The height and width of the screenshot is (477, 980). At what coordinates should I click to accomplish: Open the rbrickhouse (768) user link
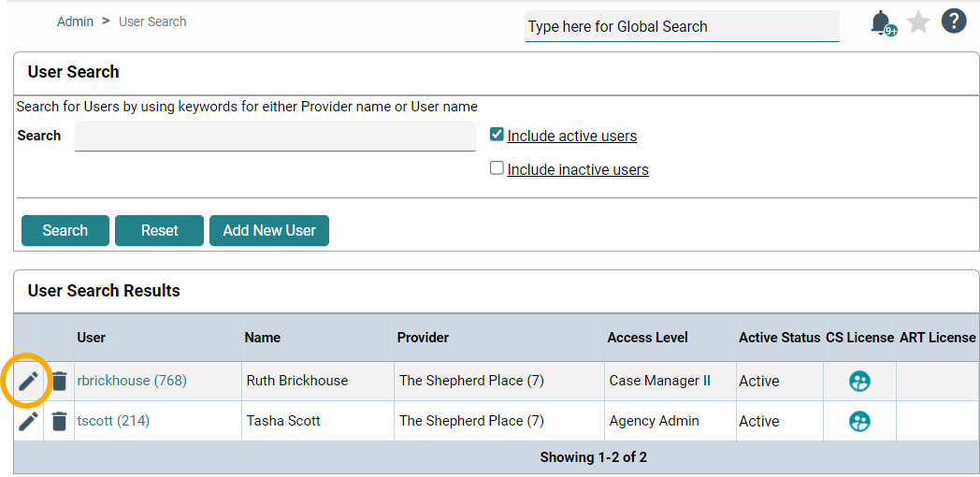tap(132, 381)
